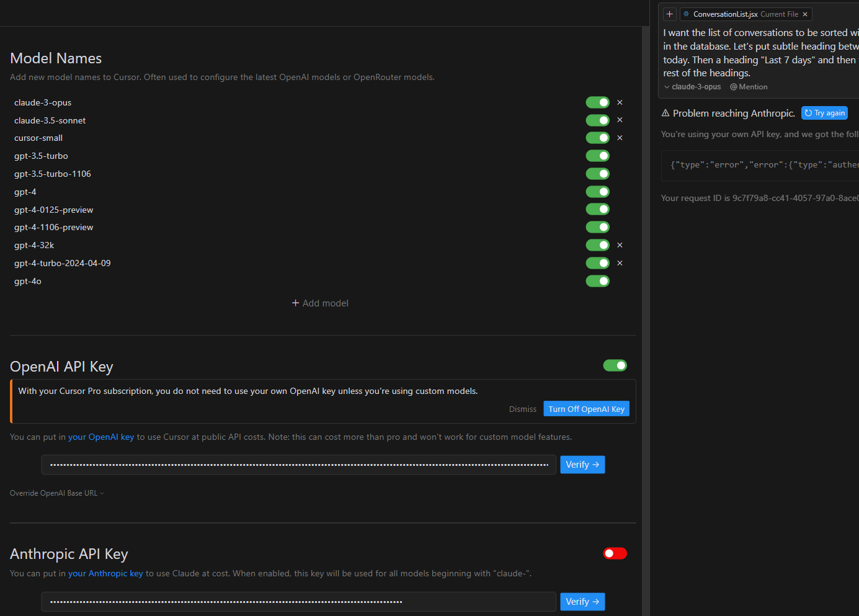Toggle the gpt-4-0125-preview model

coord(598,209)
